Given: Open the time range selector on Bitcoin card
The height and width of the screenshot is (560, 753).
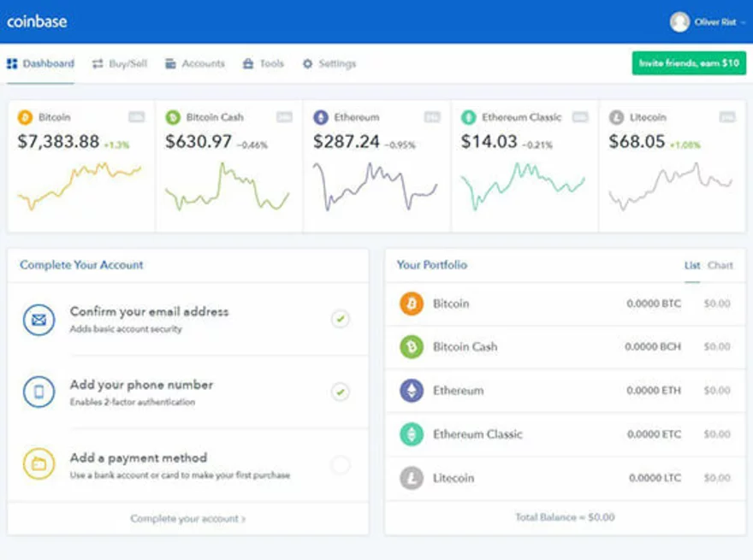Looking at the screenshot, I should pyautogui.click(x=137, y=117).
